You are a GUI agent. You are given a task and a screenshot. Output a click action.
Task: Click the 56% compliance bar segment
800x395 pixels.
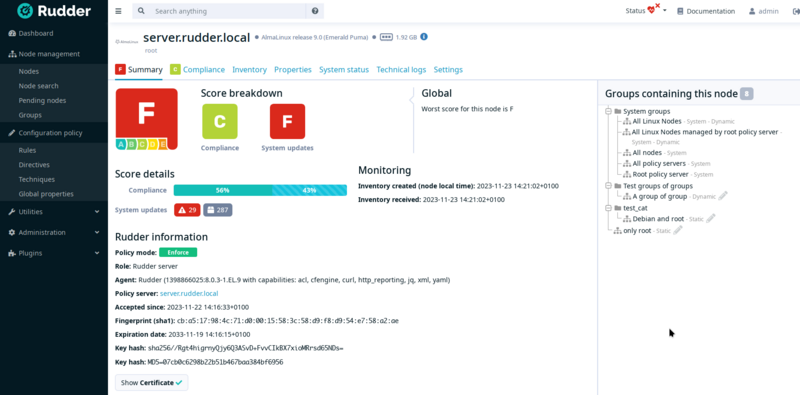coord(223,190)
